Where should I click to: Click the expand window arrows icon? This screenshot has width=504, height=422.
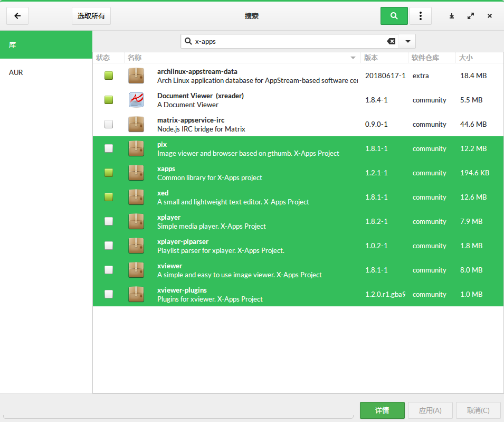tap(471, 16)
